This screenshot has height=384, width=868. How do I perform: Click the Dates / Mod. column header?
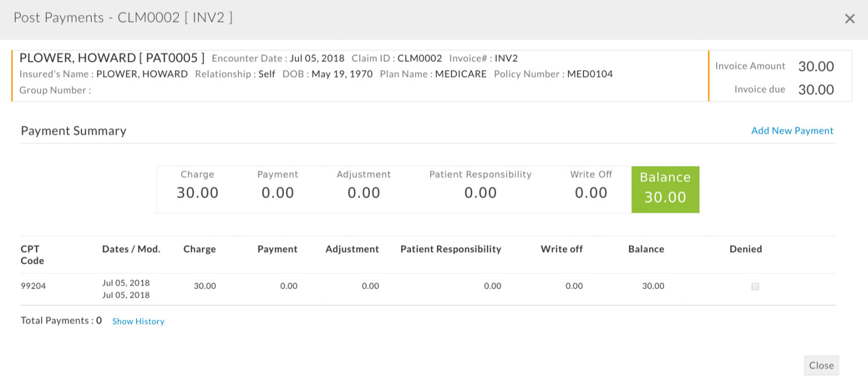point(131,249)
